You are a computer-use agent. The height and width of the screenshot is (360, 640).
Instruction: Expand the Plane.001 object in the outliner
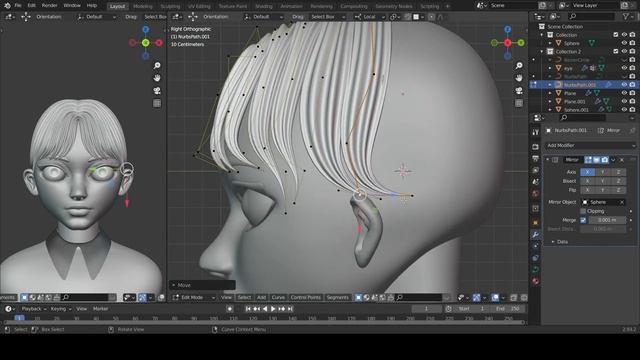pyautogui.click(x=550, y=101)
